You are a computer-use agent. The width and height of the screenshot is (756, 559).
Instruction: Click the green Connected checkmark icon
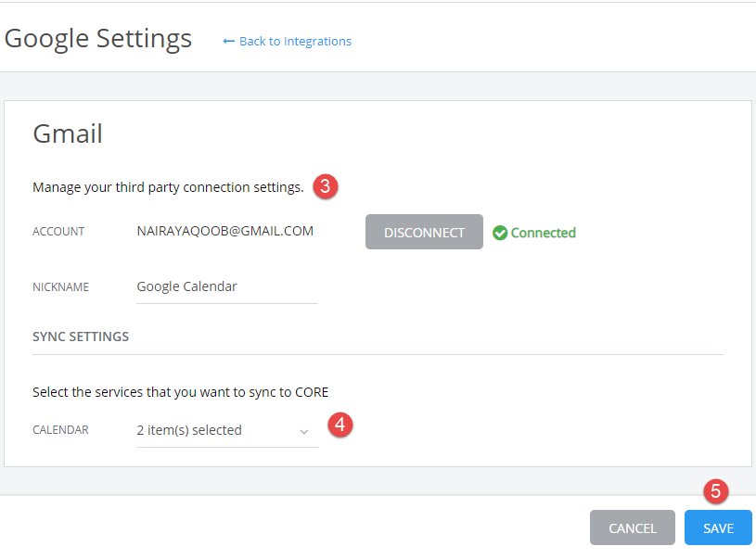pos(500,233)
